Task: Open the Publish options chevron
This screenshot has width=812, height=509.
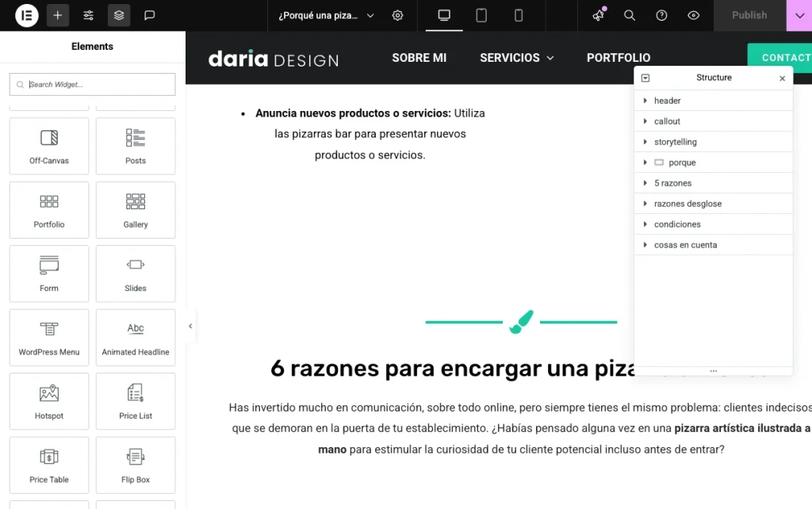Action: [798, 15]
